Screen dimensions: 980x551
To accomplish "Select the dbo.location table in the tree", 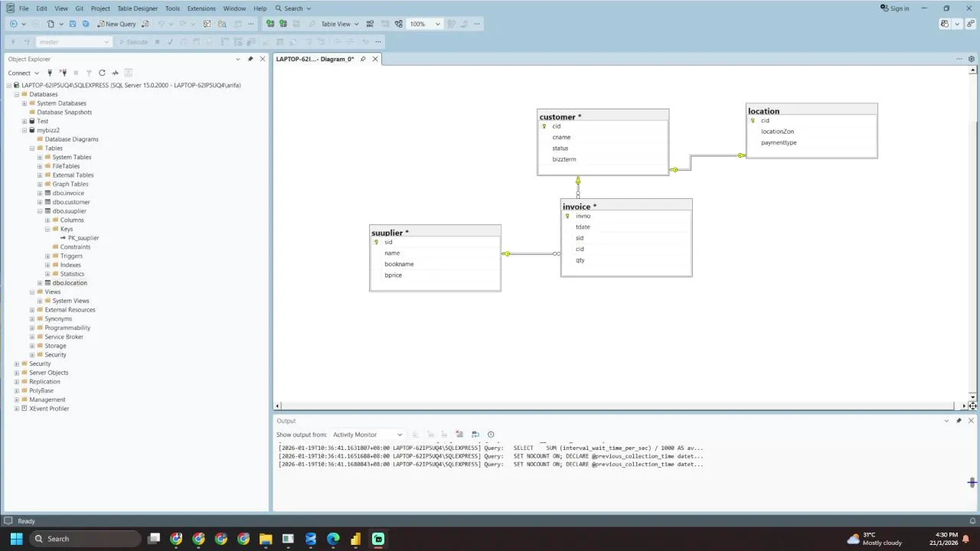I will click(x=70, y=283).
